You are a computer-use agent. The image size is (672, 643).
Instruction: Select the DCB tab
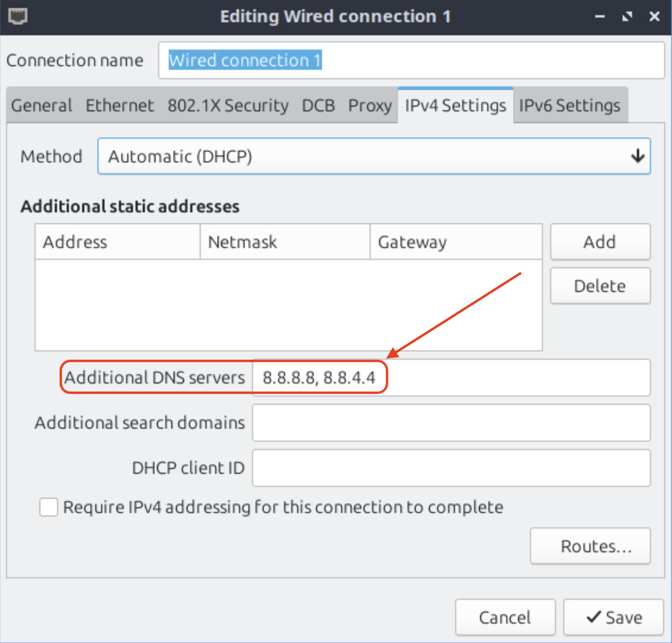[x=318, y=105]
